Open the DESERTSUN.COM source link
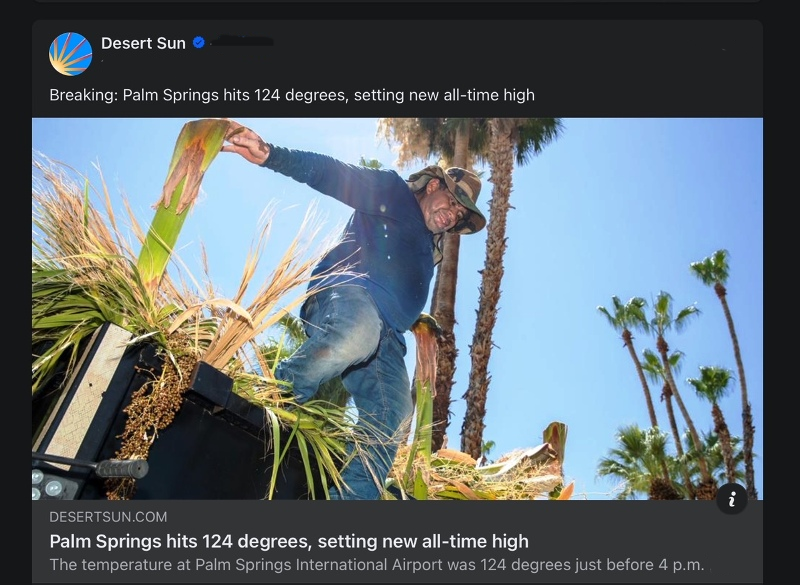This screenshot has width=800, height=585. [108, 517]
